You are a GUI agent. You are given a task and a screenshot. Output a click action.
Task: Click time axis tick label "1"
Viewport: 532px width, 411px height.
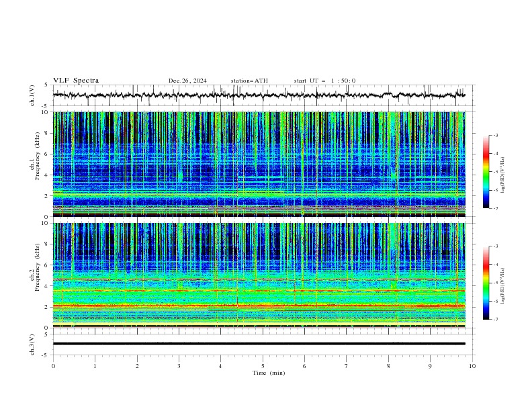95,366
